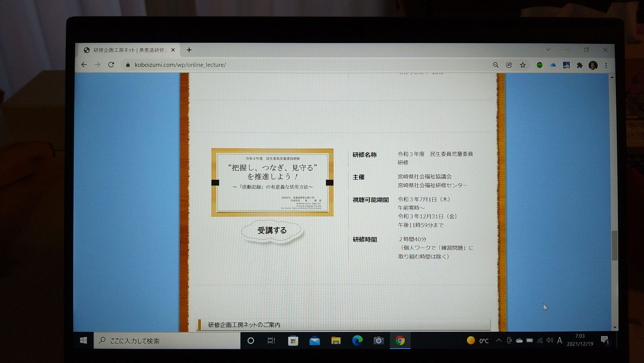The height and width of the screenshot is (363, 644).
Task: Toggle the IME input mode A
Action: pos(560,340)
